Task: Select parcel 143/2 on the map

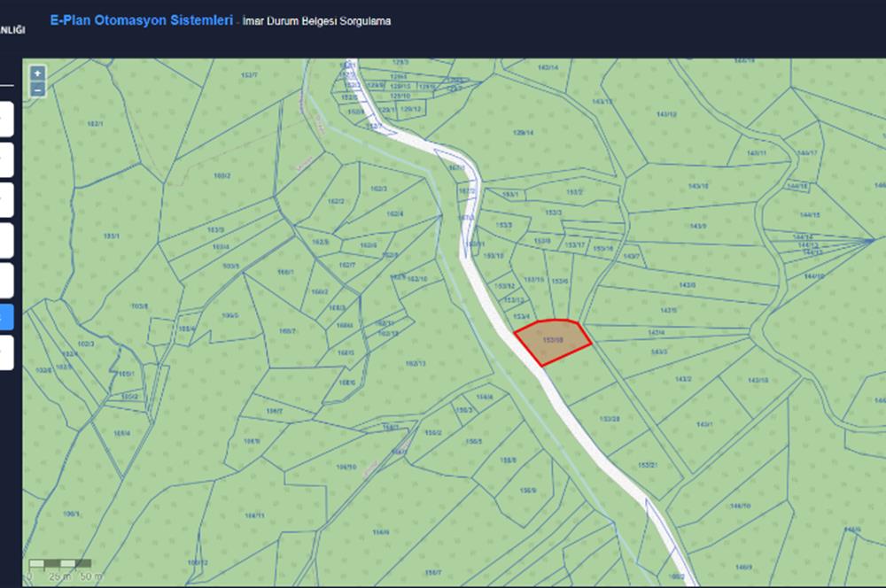Action: click(683, 379)
